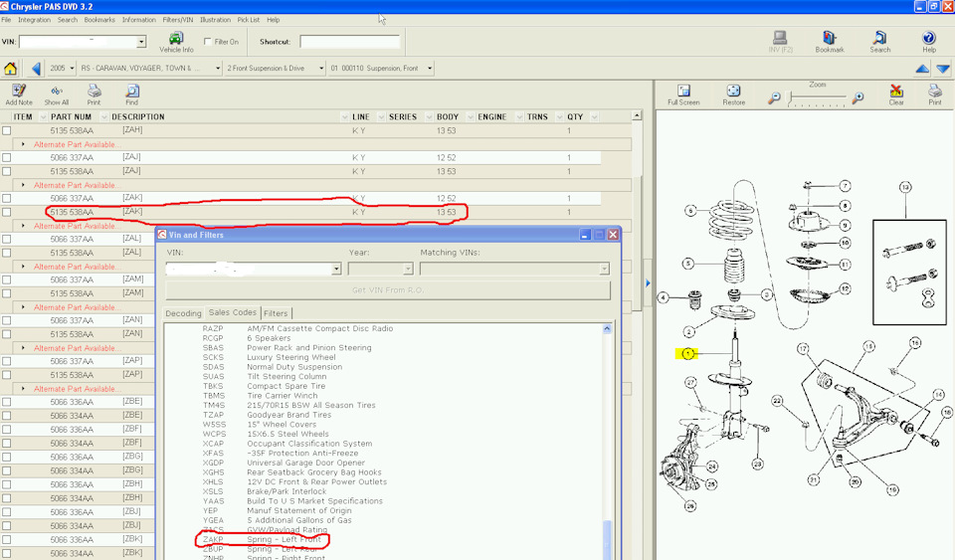Check the 5066 337AA [ZAL] row
Image resolution: width=955 pixels, height=560 pixels.
(x=7, y=239)
